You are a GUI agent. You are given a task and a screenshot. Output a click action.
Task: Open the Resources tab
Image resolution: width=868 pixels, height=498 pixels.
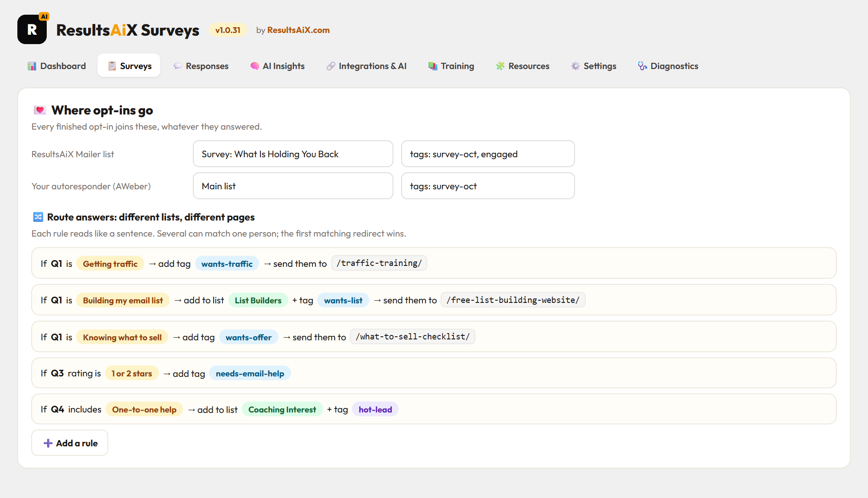click(x=523, y=66)
